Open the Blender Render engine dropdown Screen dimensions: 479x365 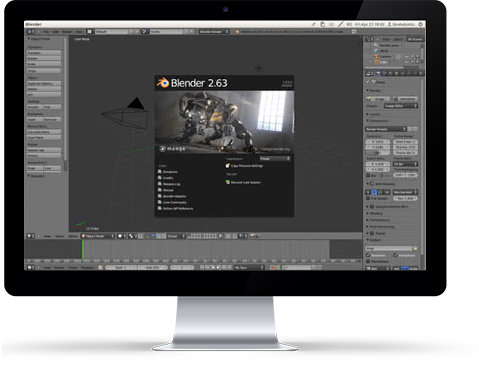pyautogui.click(x=214, y=32)
